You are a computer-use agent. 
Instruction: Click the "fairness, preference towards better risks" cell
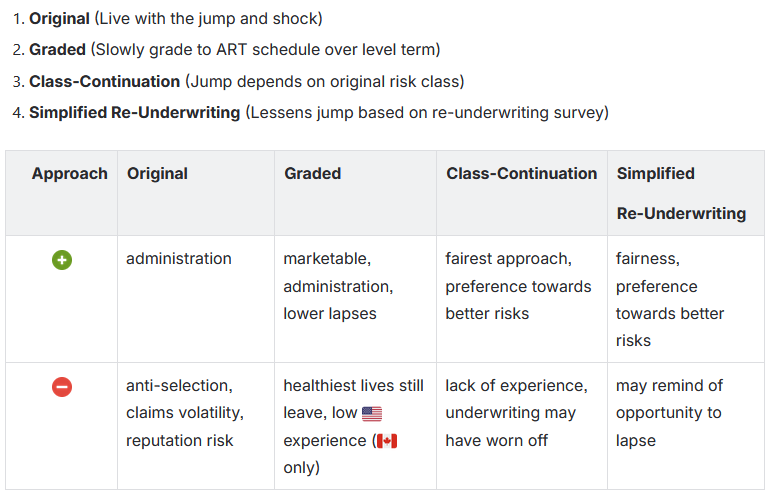pyautogui.click(x=669, y=299)
